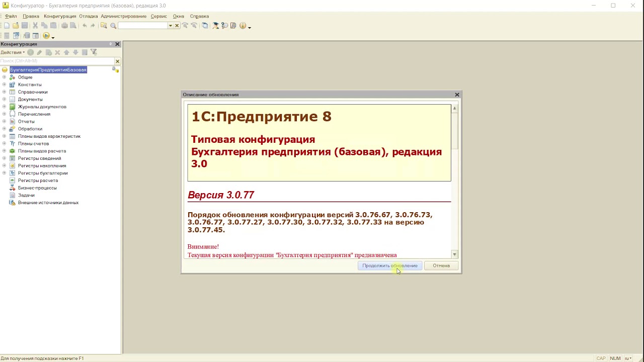Click the dialog scrollbar down arrow
This screenshot has height=362, width=644.
click(454, 254)
